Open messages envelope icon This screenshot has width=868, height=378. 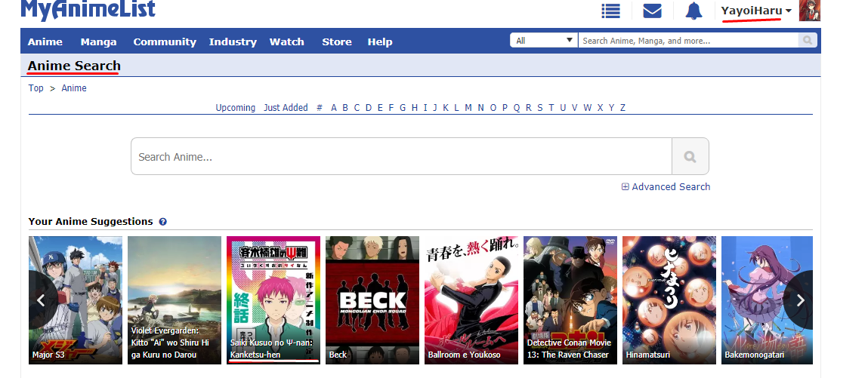[x=652, y=11]
